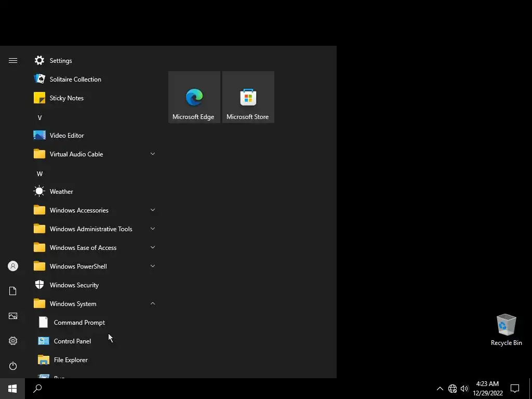Launch Sticky Notes from its yellow icon

39,98
